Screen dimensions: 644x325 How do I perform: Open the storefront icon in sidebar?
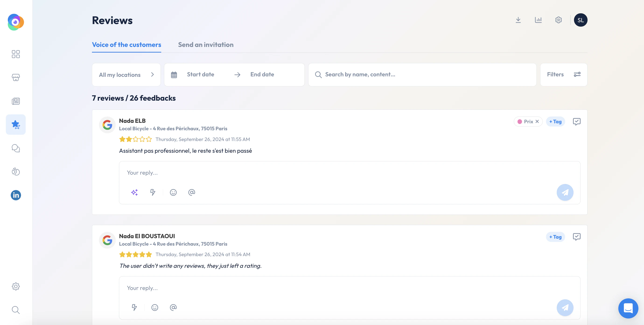(15, 78)
